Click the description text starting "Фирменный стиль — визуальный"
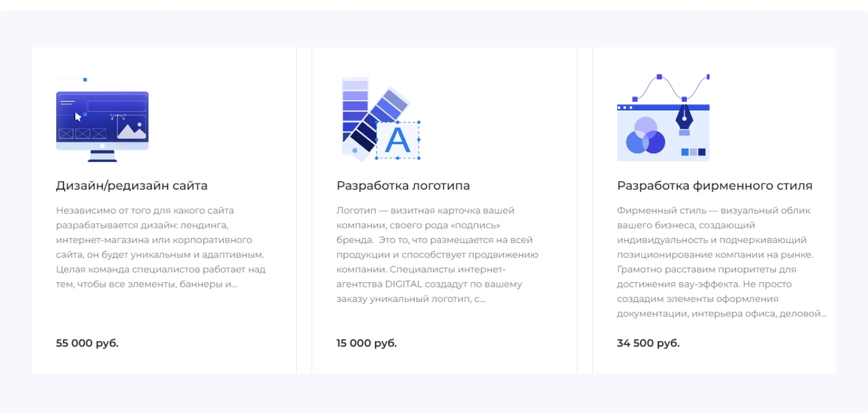The image size is (868, 413). coord(720,262)
